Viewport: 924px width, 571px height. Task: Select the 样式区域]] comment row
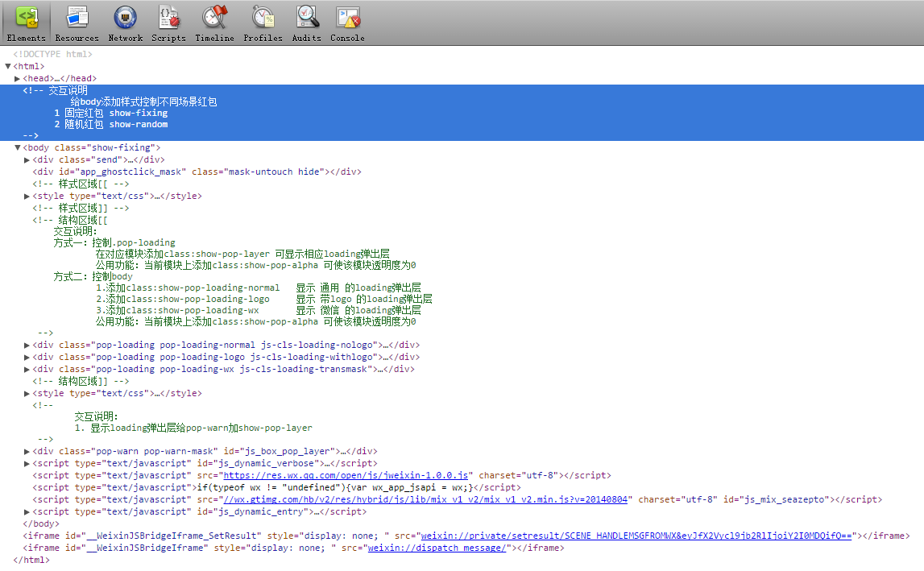(x=81, y=208)
